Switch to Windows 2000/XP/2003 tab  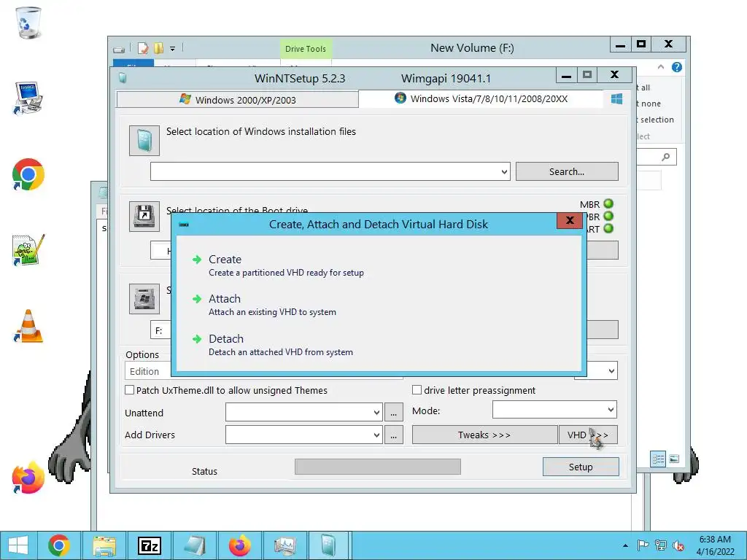[237, 99]
